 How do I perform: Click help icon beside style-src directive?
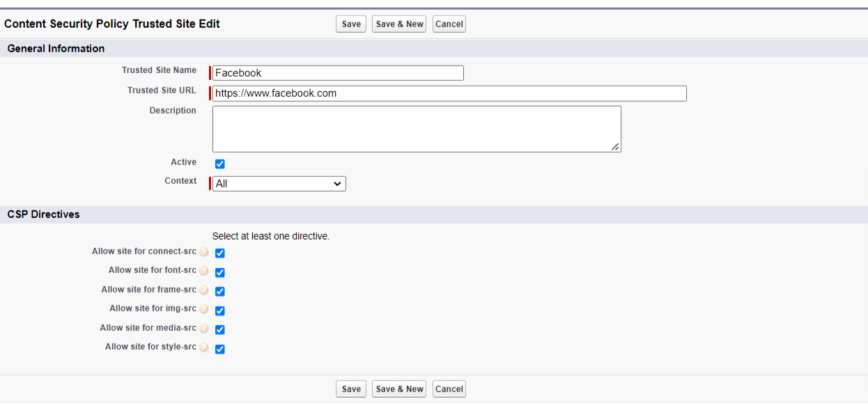pos(203,348)
